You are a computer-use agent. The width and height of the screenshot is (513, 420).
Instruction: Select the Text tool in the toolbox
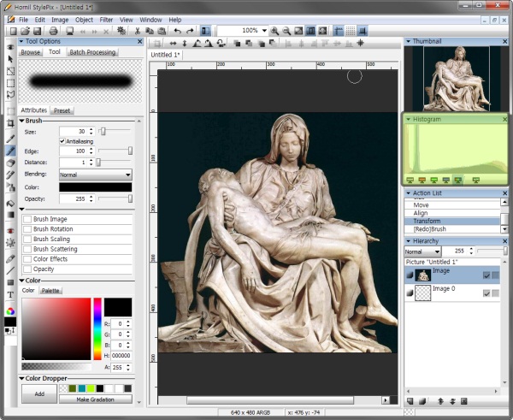pos(10,295)
